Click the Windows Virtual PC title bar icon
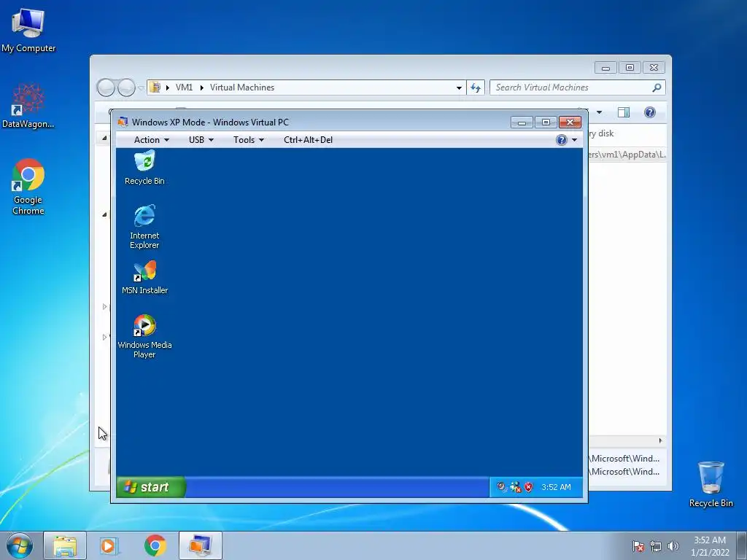Viewport: 747px width, 560px height. point(123,122)
